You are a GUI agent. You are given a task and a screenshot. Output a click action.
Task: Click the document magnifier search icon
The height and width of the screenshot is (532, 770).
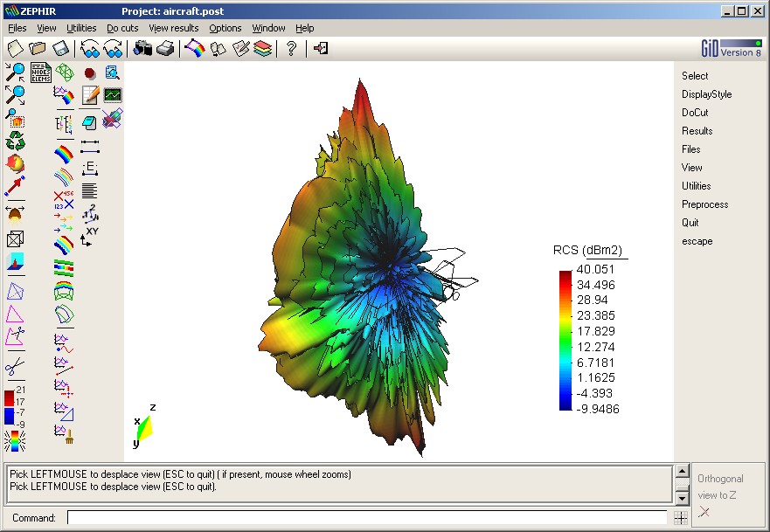pyautogui.click(x=113, y=73)
